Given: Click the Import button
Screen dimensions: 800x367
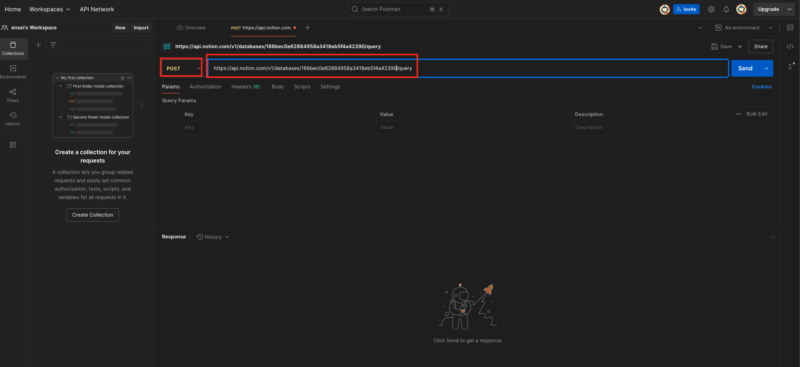Looking at the screenshot, I should pos(141,28).
